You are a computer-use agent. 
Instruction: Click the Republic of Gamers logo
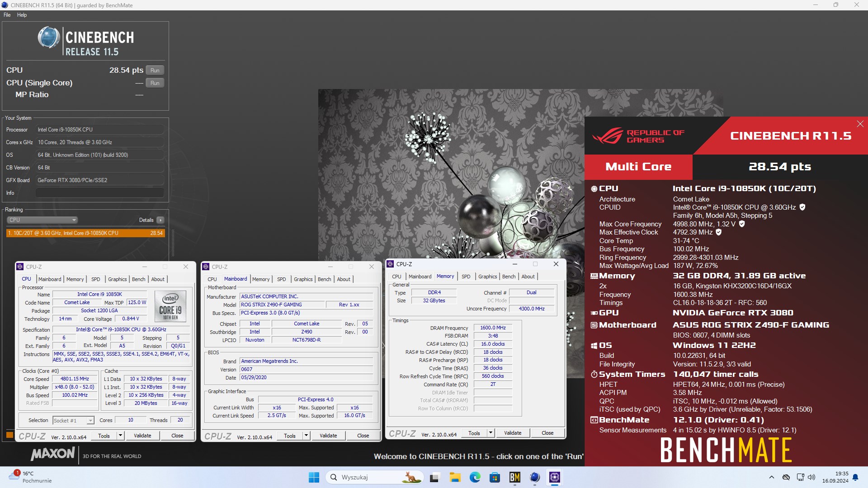tap(638, 136)
